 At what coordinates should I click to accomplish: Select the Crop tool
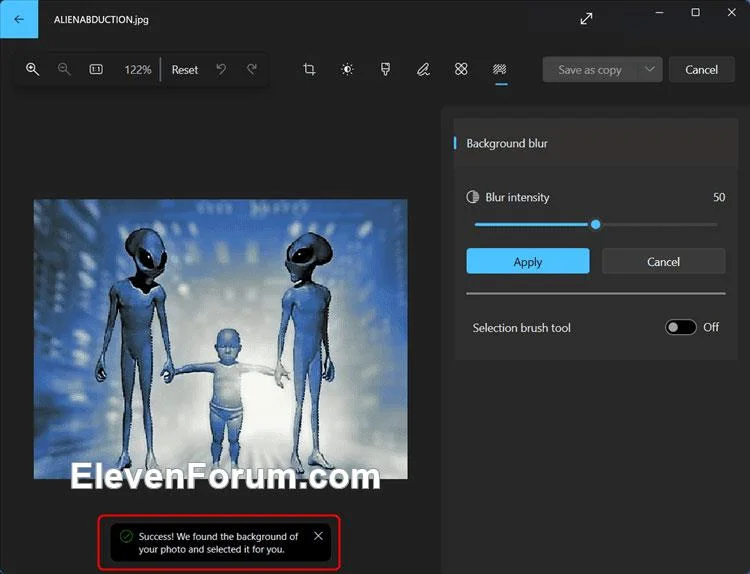pos(309,69)
